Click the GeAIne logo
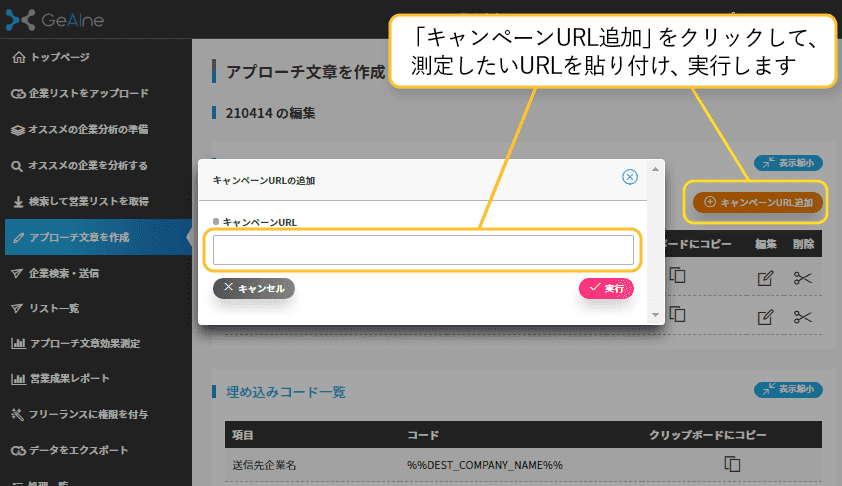The width and height of the screenshot is (842, 486). click(x=55, y=20)
